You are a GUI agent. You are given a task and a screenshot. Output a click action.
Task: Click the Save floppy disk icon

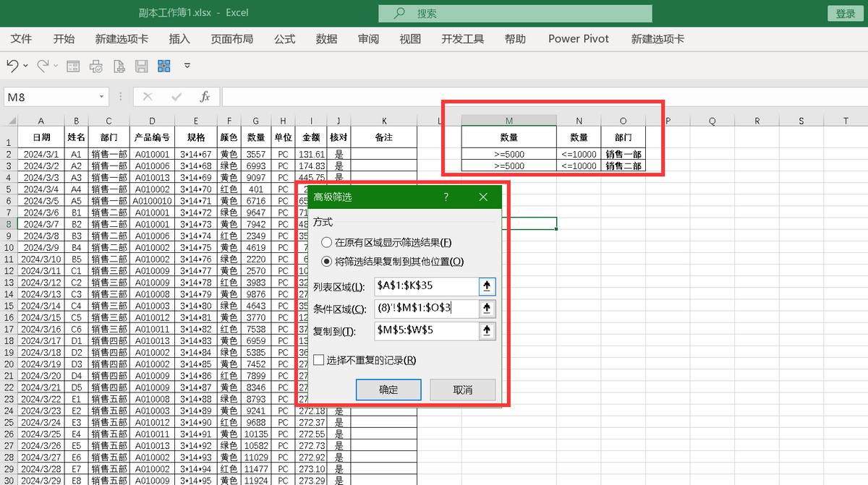pos(142,66)
